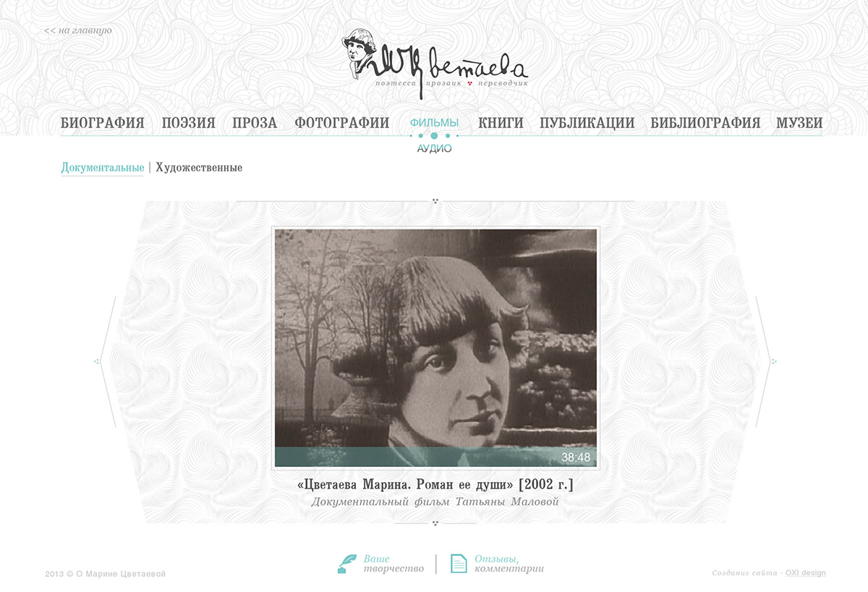
Task: Switch to Художественные films tab
Action: click(199, 168)
